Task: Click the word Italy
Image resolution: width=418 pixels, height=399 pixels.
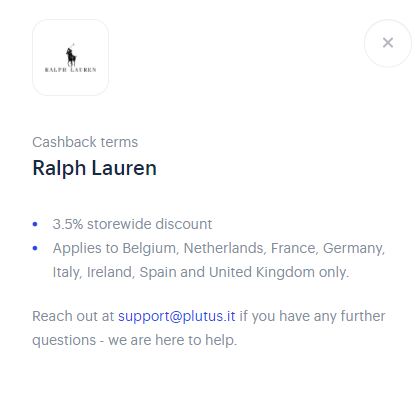Action: 67,272
